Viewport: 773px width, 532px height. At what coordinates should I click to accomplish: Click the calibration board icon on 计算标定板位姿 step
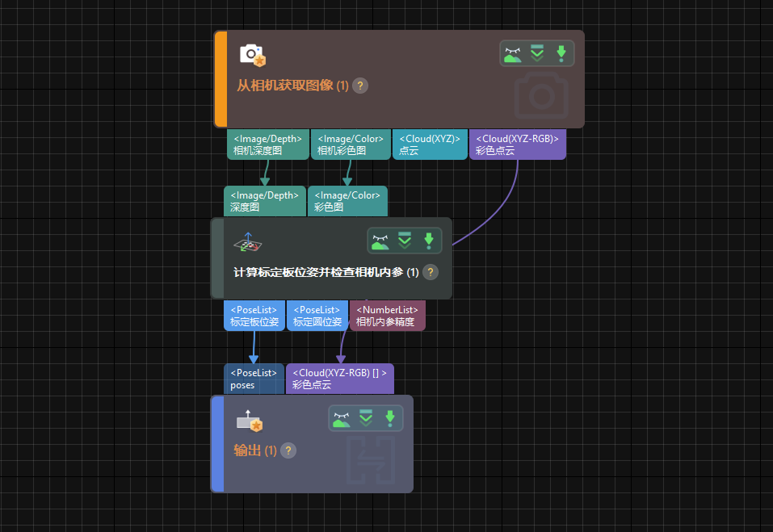[248, 241]
